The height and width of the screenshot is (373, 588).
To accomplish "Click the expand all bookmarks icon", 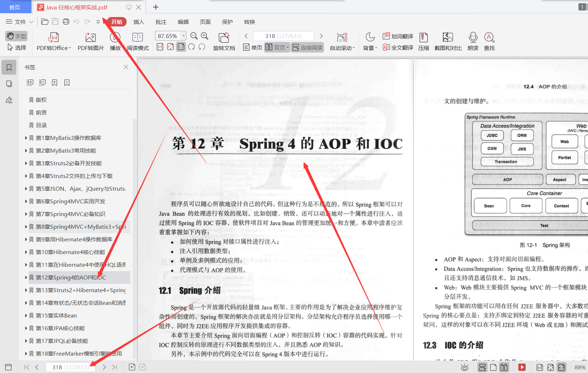I will point(30,83).
